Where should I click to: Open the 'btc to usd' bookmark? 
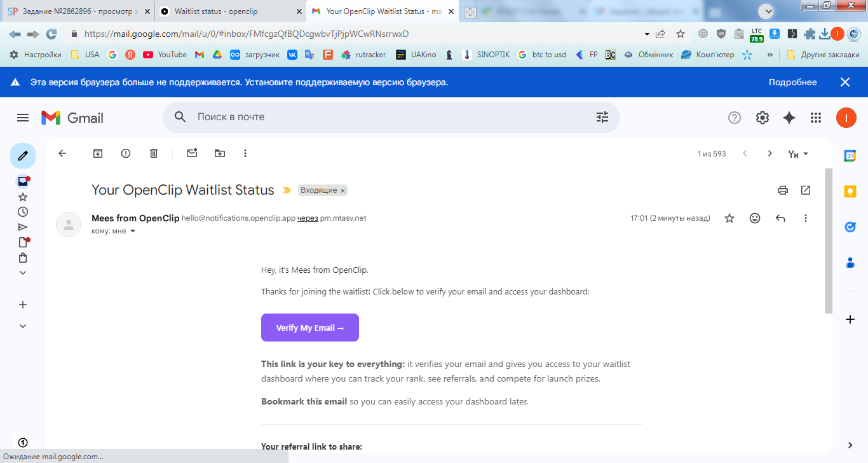[x=541, y=55]
